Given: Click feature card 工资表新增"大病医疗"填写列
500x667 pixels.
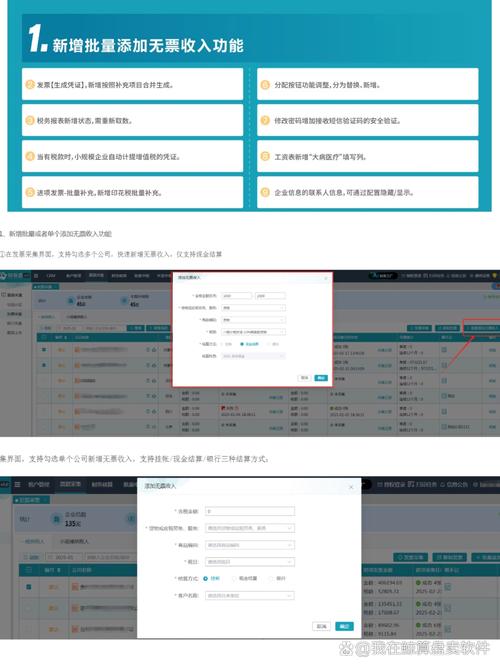Looking at the screenshot, I should point(368,157).
